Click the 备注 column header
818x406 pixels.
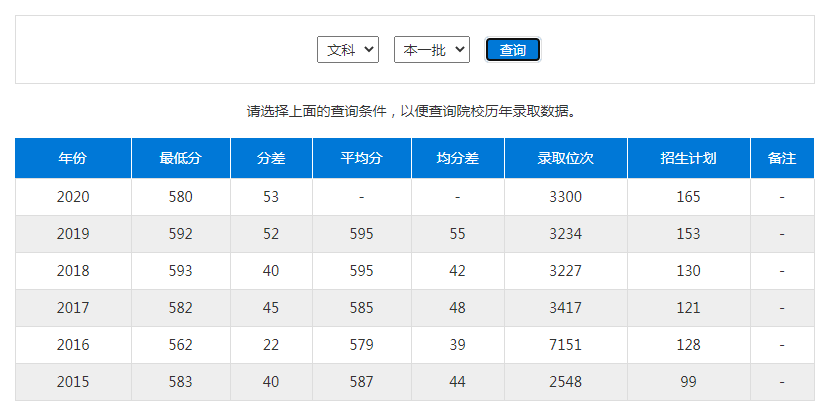(x=781, y=158)
